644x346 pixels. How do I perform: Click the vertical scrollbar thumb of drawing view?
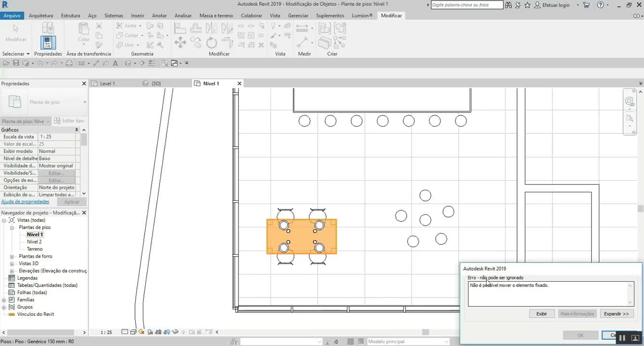[x=640, y=209]
